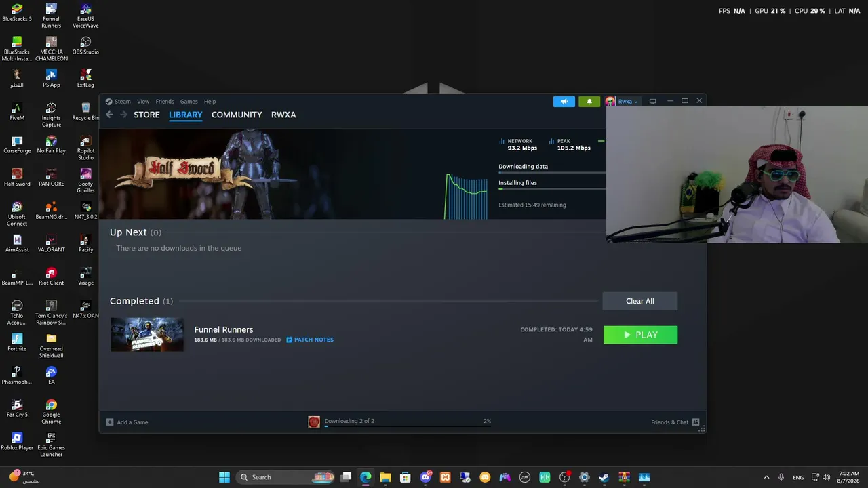
Task: Open the PS App desktop icon
Action: point(52,79)
